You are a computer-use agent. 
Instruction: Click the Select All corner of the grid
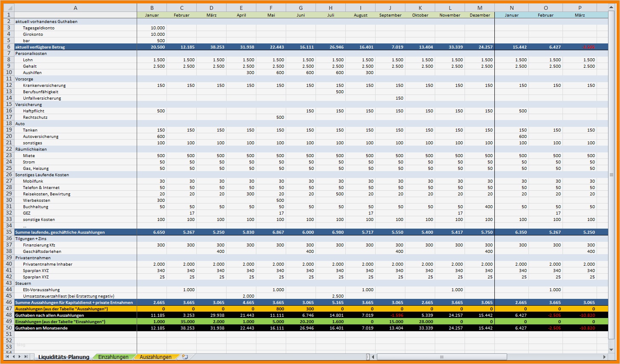pyautogui.click(x=9, y=8)
